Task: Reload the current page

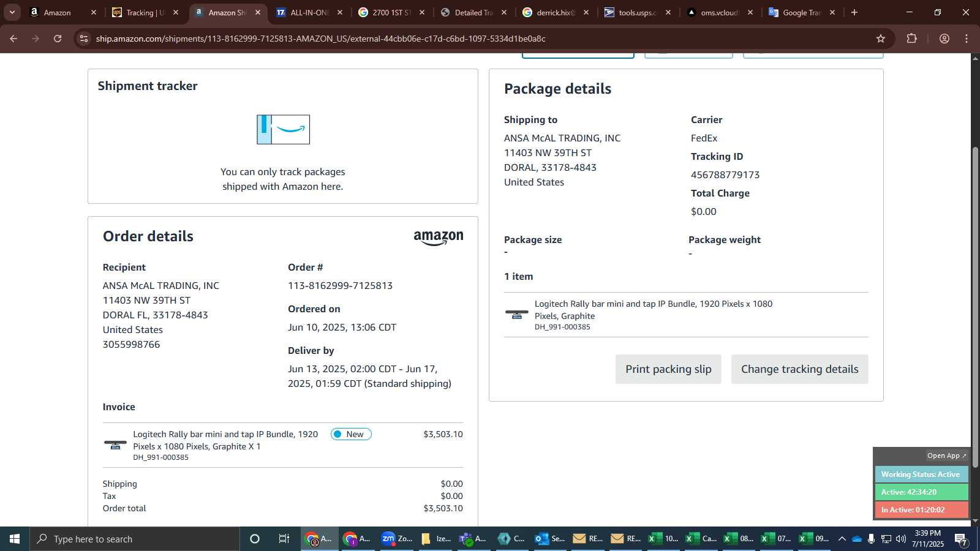Action: pyautogui.click(x=58, y=39)
